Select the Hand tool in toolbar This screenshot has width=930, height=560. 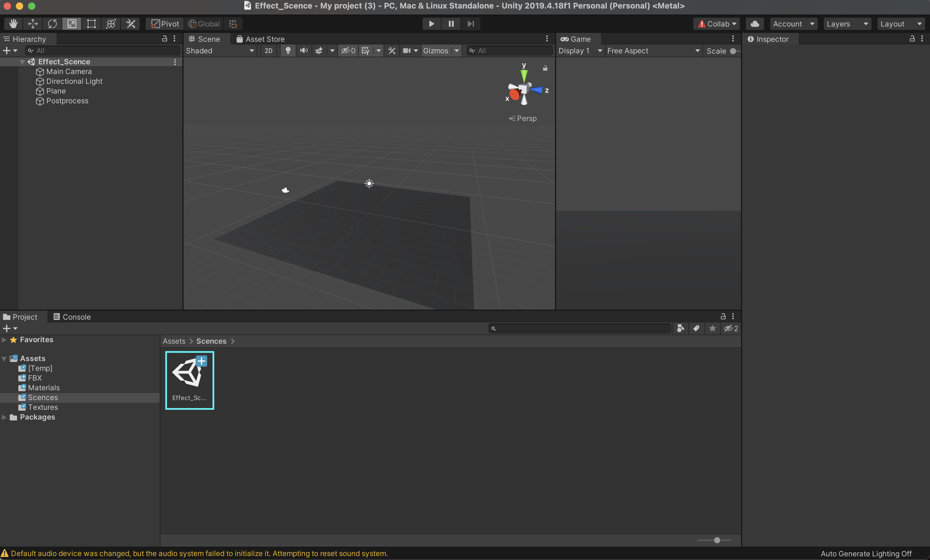point(13,24)
